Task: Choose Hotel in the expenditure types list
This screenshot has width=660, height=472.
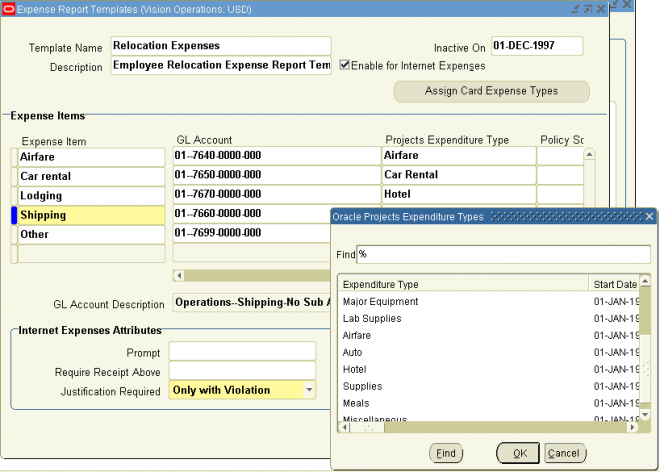Action: click(490, 369)
